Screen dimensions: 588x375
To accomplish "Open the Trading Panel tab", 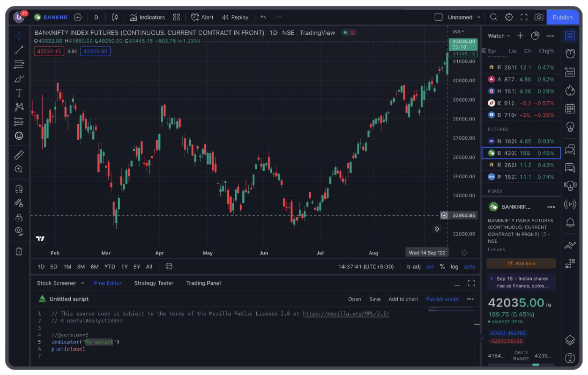I will click(203, 283).
